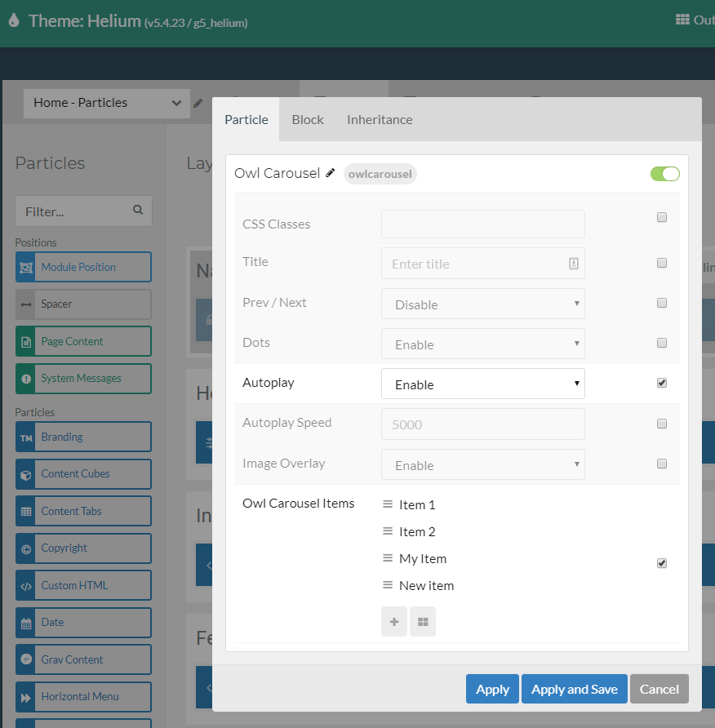Image resolution: width=715 pixels, height=728 pixels.
Task: Check the Title override checkbox
Action: coord(662,263)
